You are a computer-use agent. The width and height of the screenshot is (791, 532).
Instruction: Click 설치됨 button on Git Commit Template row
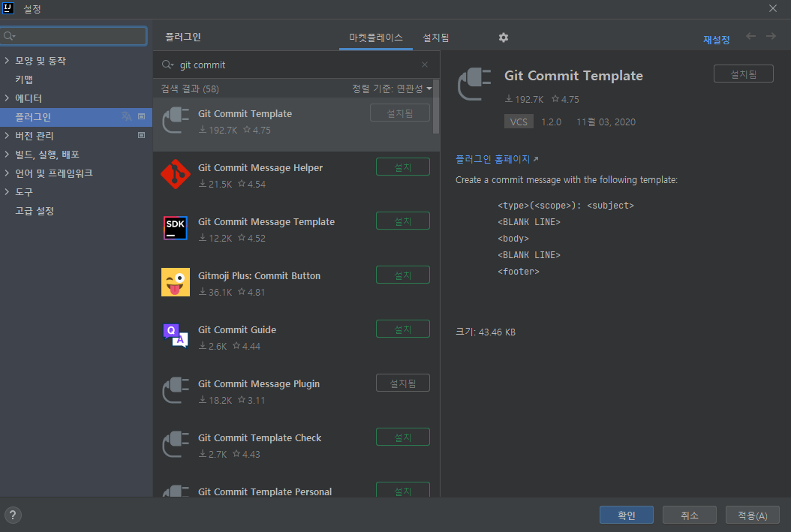coord(399,113)
